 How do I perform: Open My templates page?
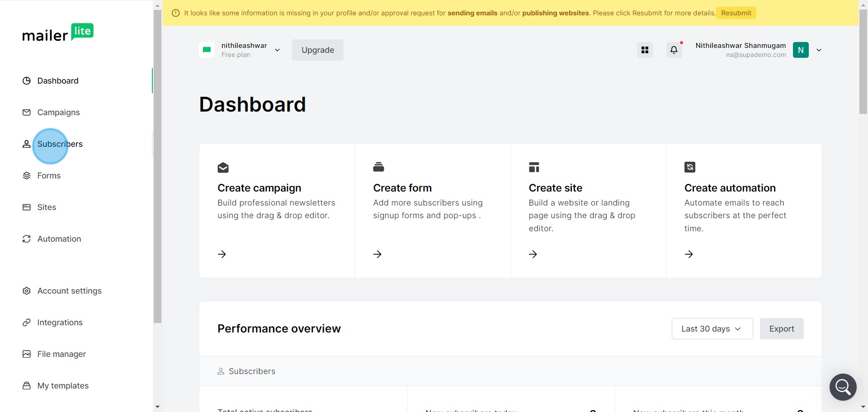click(63, 386)
